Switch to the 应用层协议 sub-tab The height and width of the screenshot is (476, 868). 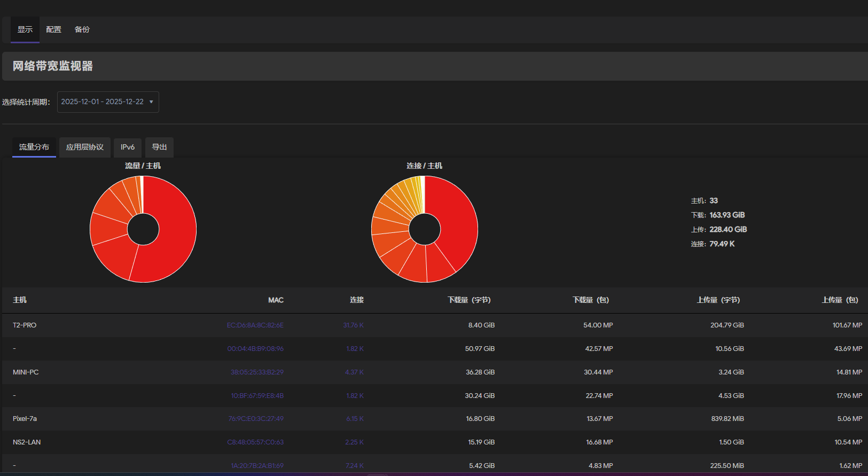pos(85,147)
